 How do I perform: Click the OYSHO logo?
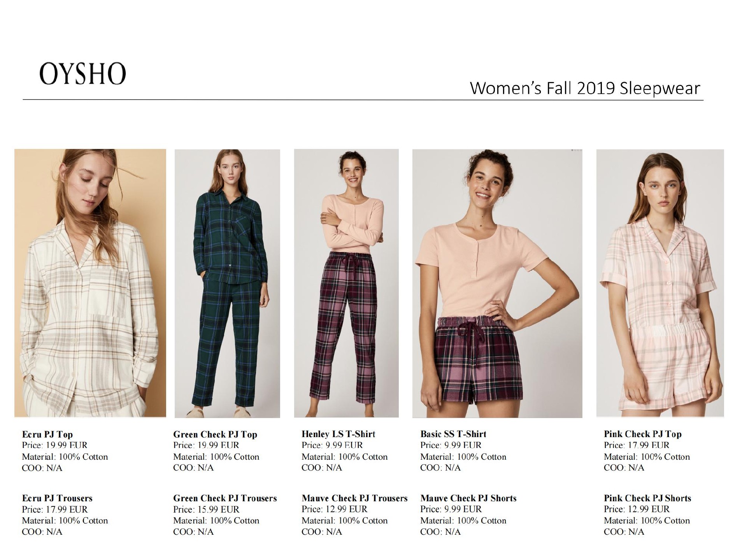pos(82,73)
